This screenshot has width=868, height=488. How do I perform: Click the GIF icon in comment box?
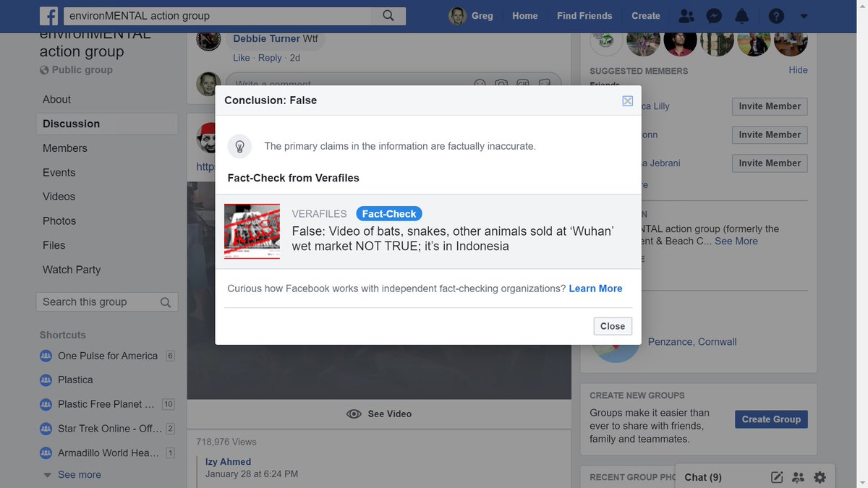[x=523, y=85]
